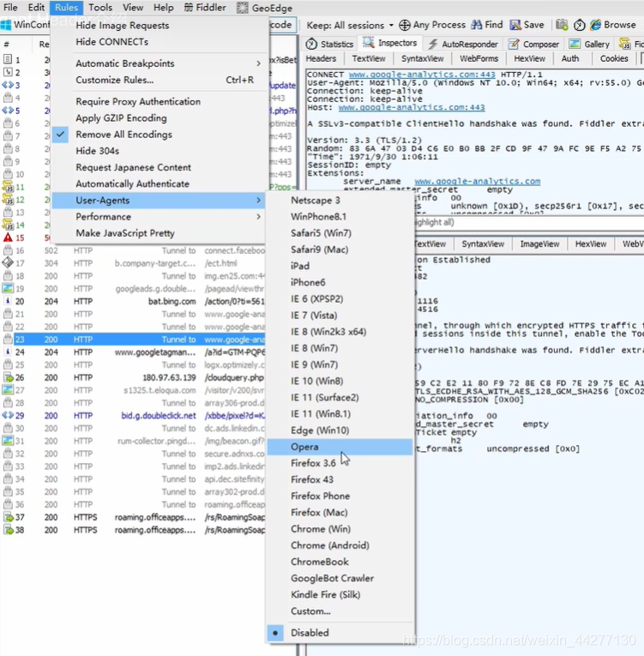644x656 pixels.
Task: Click the info icon of session 20
Action: tap(8, 301)
